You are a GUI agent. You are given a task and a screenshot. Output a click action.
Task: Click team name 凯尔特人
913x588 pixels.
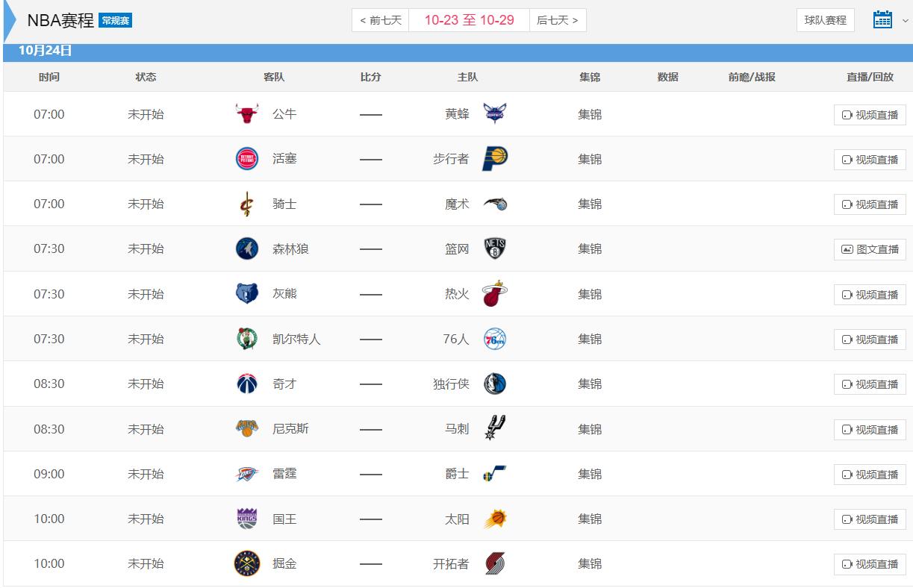[x=296, y=339]
